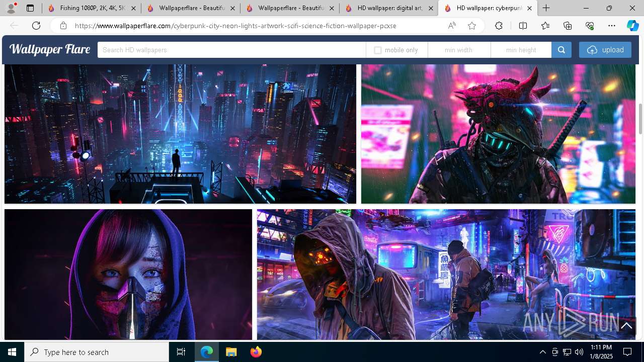644x362 pixels.
Task: Focus the Search HD wallpapers field
Action: tap(231, 50)
